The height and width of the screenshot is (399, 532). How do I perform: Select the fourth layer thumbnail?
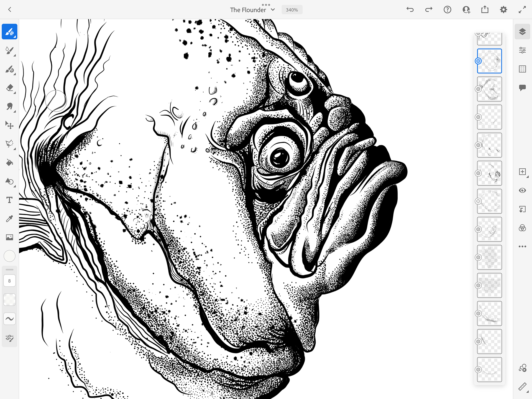(x=489, y=117)
